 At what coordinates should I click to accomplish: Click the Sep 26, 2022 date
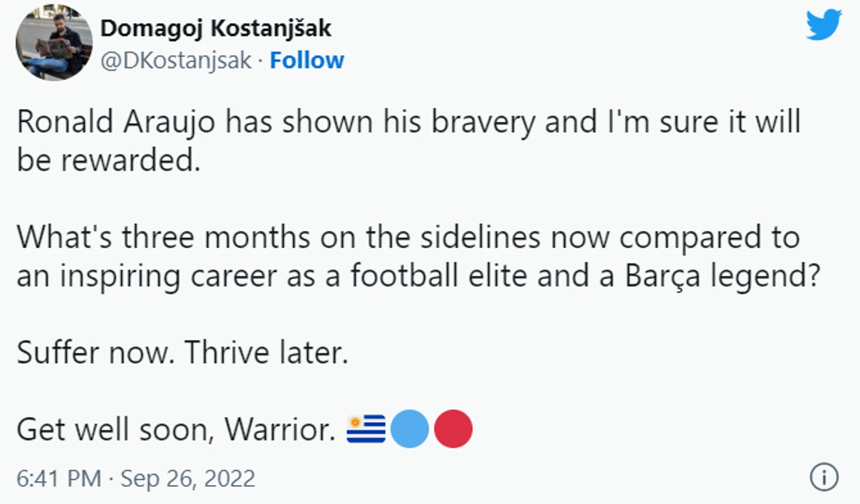188,479
